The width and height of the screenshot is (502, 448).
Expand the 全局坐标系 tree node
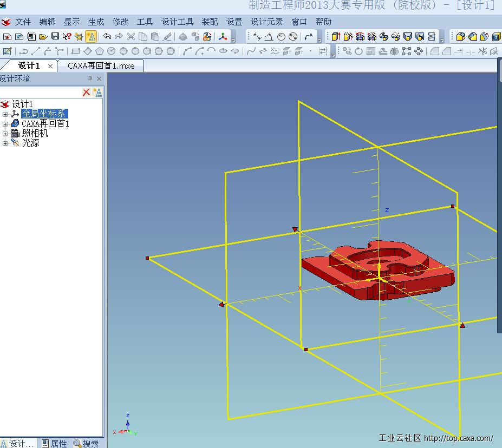[x=5, y=114]
